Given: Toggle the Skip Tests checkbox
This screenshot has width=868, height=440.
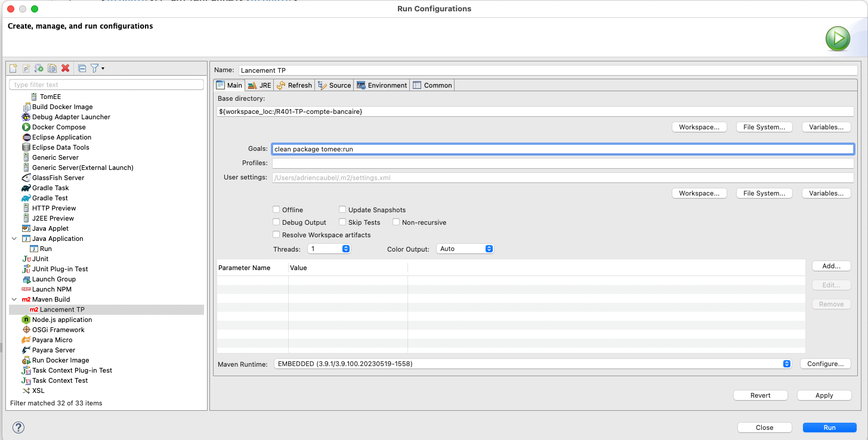Looking at the screenshot, I should pos(342,222).
